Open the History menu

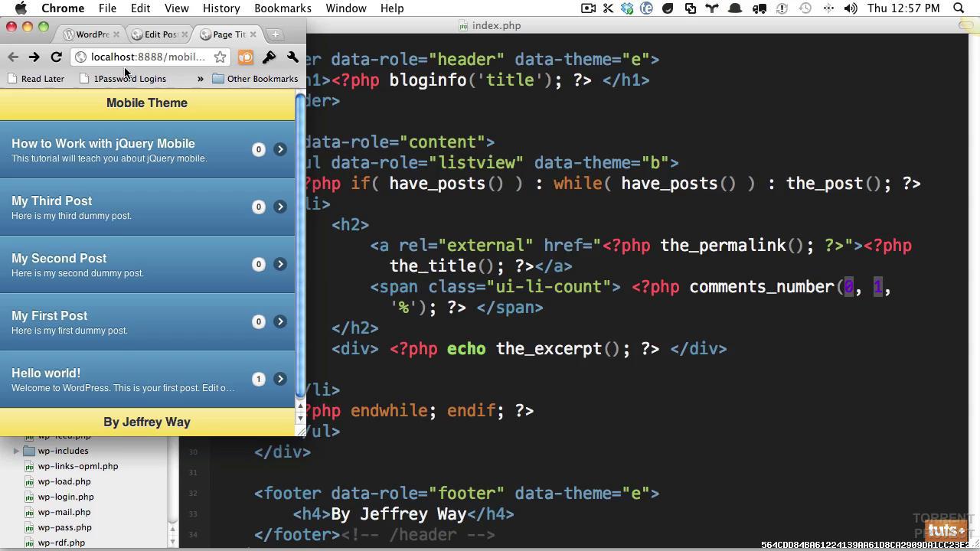point(220,8)
